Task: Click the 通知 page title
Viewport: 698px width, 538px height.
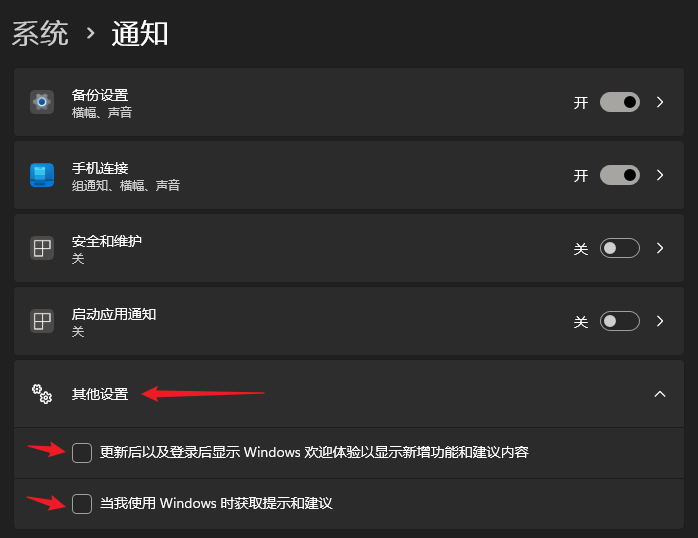Action: tap(140, 33)
